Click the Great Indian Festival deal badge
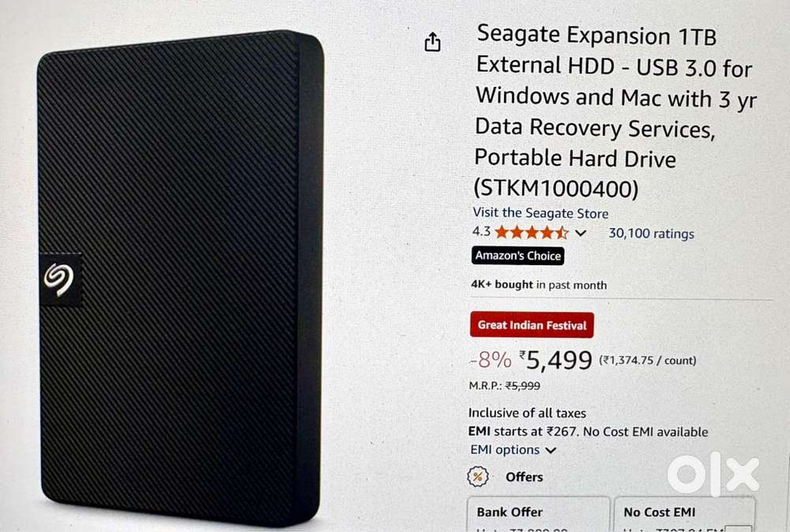790x532 pixels. coord(532,325)
